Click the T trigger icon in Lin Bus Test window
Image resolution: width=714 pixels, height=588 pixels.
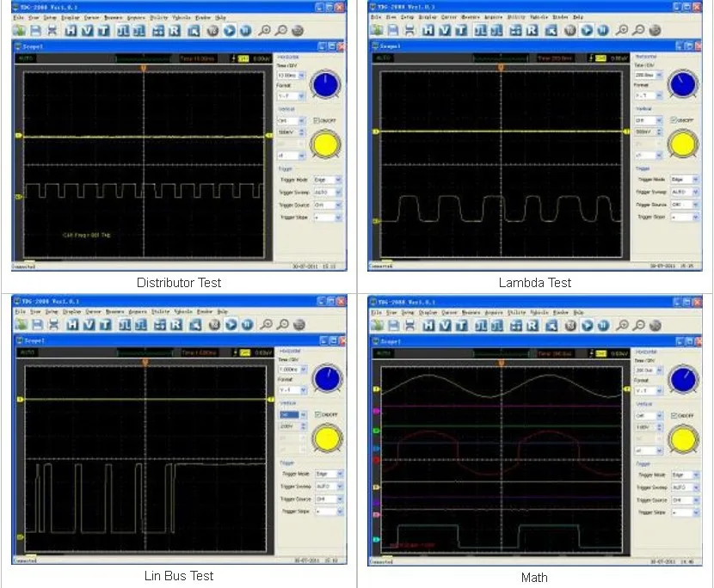(106, 324)
